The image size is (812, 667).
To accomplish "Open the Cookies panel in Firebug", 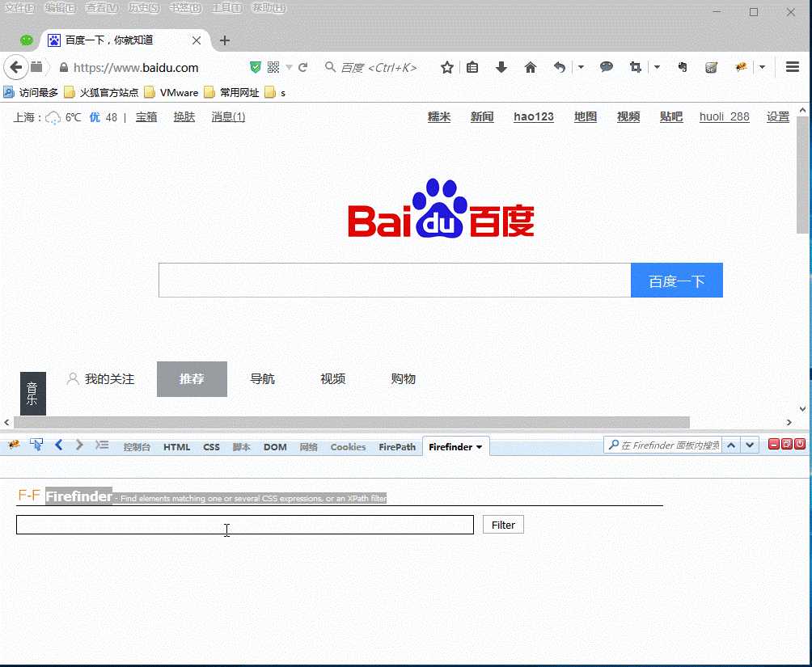I will coord(348,447).
